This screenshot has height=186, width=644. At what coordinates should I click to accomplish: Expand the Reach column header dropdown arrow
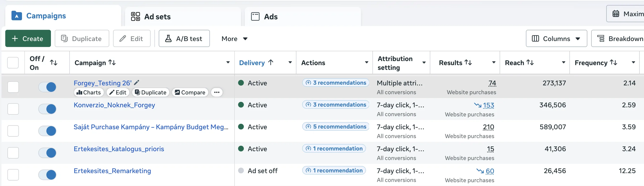click(563, 62)
